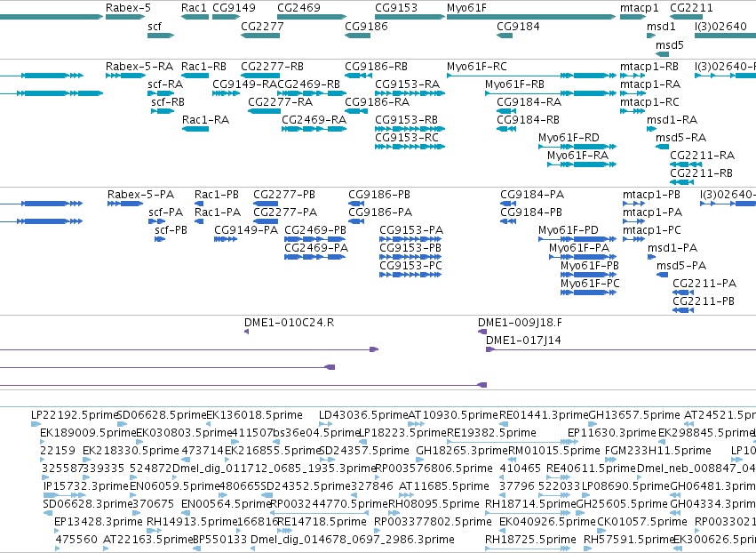Viewport: 756px width, 553px height.
Task: Pick protein CG9149-PA
Action: 226,239
